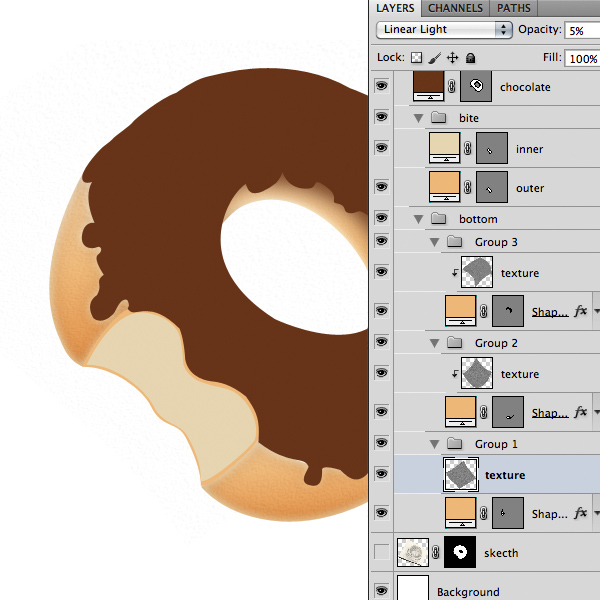
Task: Select the inner layer vector mask thumbnail
Action: (492, 148)
